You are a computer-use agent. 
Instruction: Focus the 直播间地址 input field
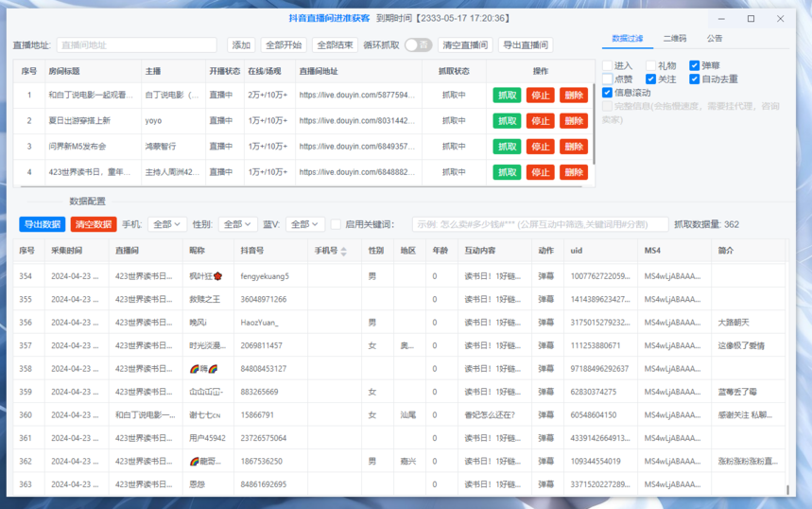137,45
